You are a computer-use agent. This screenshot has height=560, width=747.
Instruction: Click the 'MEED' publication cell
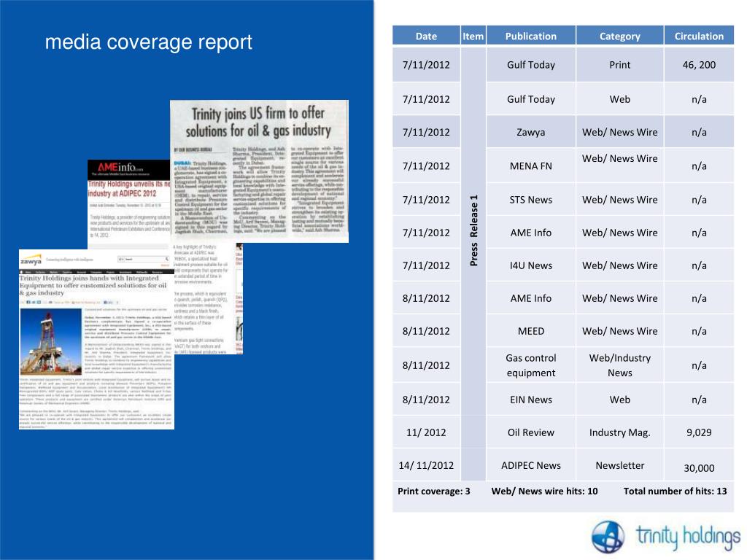pos(531,331)
